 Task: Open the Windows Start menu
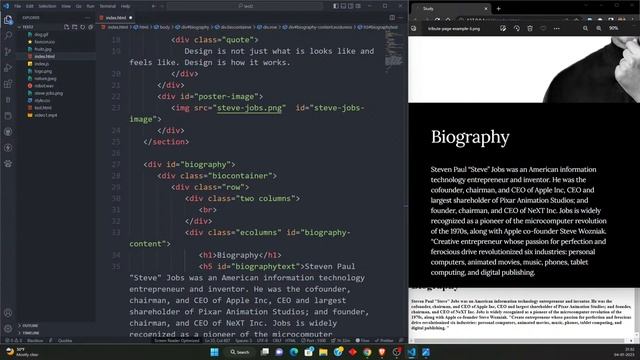coord(214,352)
